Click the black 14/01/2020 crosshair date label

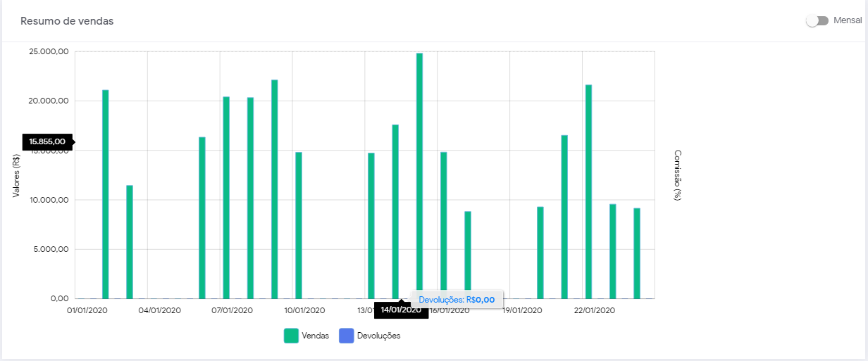(401, 310)
